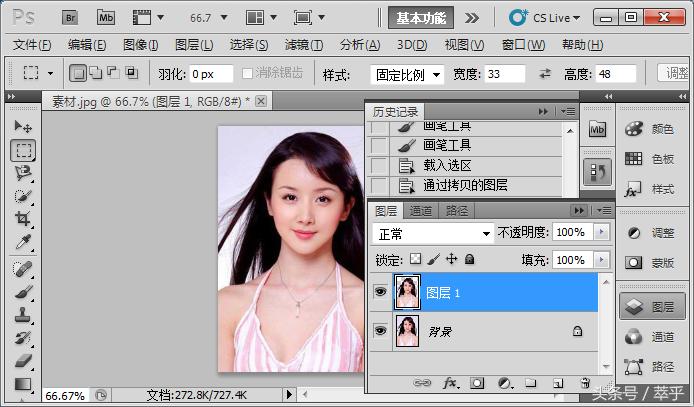Delete layer with trash icon

tap(585, 383)
